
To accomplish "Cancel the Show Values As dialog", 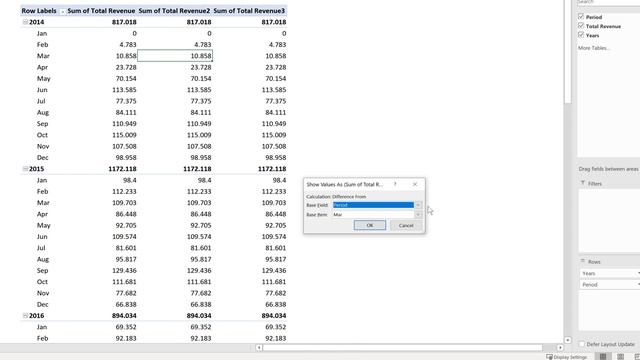I will [x=406, y=225].
